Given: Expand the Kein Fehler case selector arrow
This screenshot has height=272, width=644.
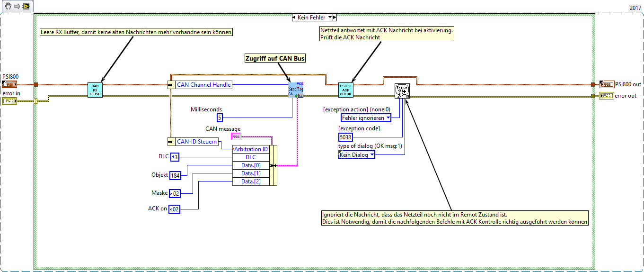Looking at the screenshot, I should [x=330, y=18].
